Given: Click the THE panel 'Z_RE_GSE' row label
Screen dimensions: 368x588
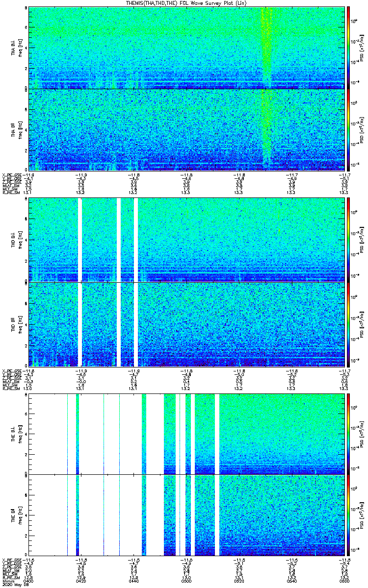Looking at the screenshot, I should tap(11, 567).
